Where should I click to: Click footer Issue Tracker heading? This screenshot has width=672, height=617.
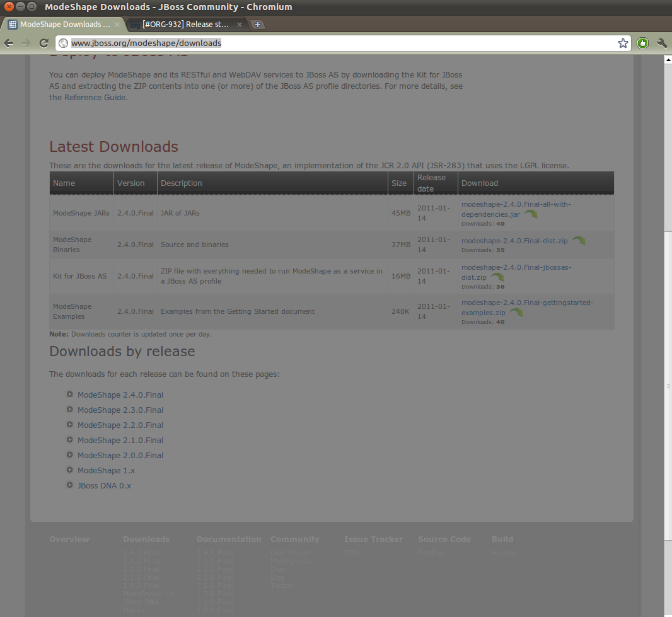pyautogui.click(x=373, y=539)
